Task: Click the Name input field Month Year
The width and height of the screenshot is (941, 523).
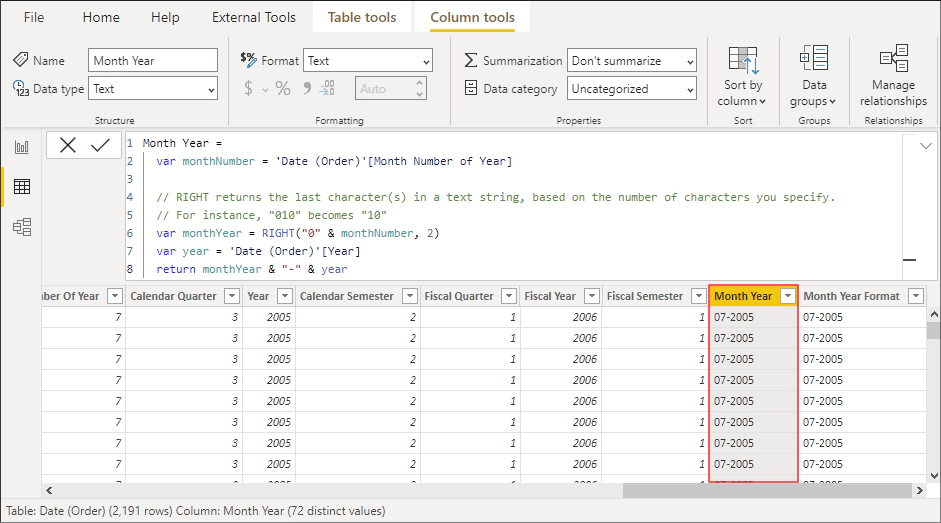Action: pos(153,61)
